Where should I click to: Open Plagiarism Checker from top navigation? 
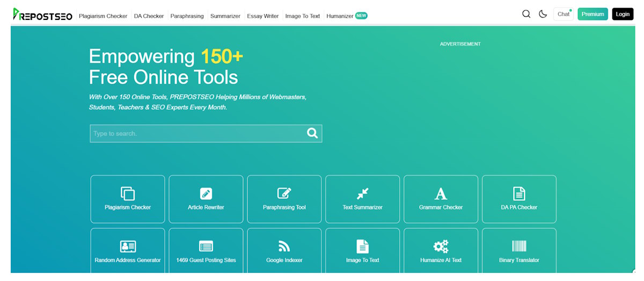pyautogui.click(x=103, y=16)
